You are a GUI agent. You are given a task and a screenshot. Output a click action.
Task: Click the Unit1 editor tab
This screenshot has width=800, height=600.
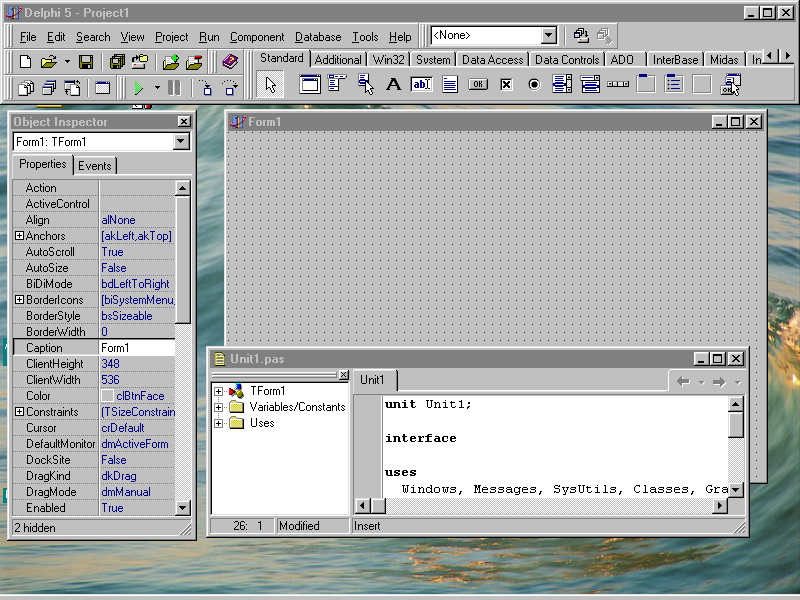(372, 380)
